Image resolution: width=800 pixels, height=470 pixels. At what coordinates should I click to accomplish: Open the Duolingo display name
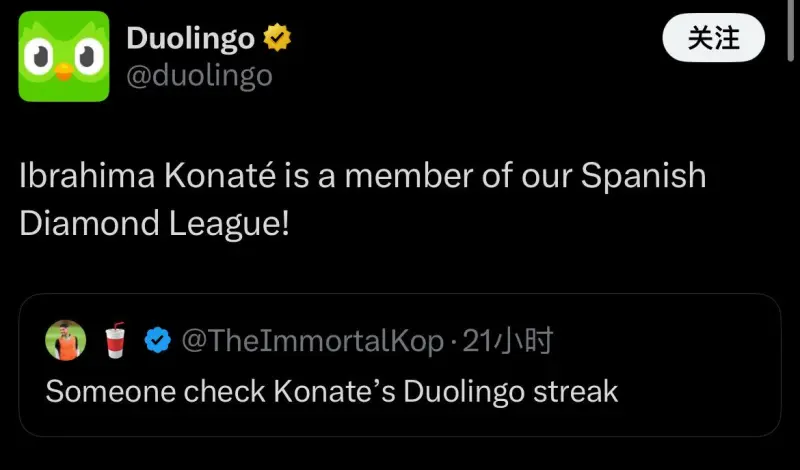click(190, 39)
